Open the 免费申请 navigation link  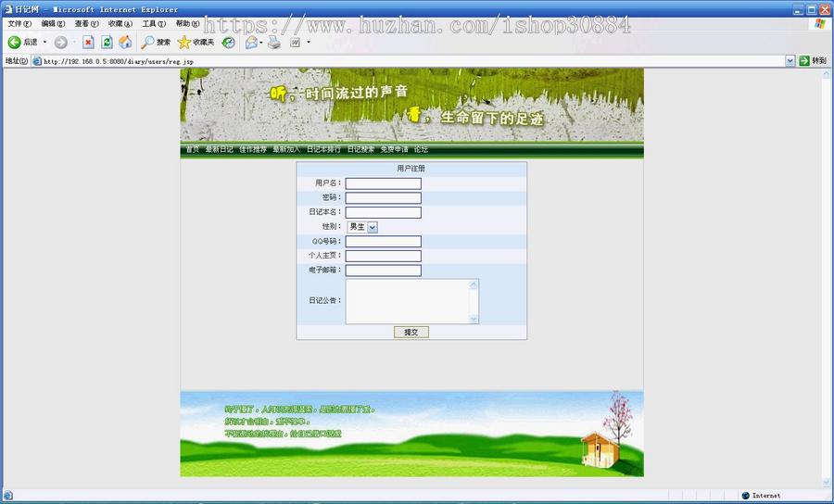pos(394,149)
